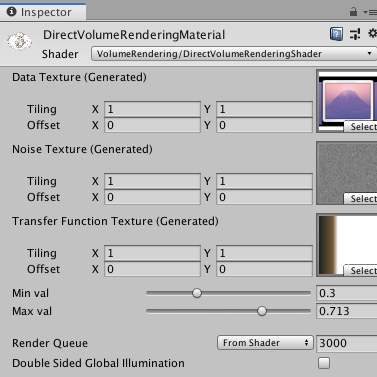
Task: Click the Data Texture mountain thumbnail
Action: coord(348,100)
